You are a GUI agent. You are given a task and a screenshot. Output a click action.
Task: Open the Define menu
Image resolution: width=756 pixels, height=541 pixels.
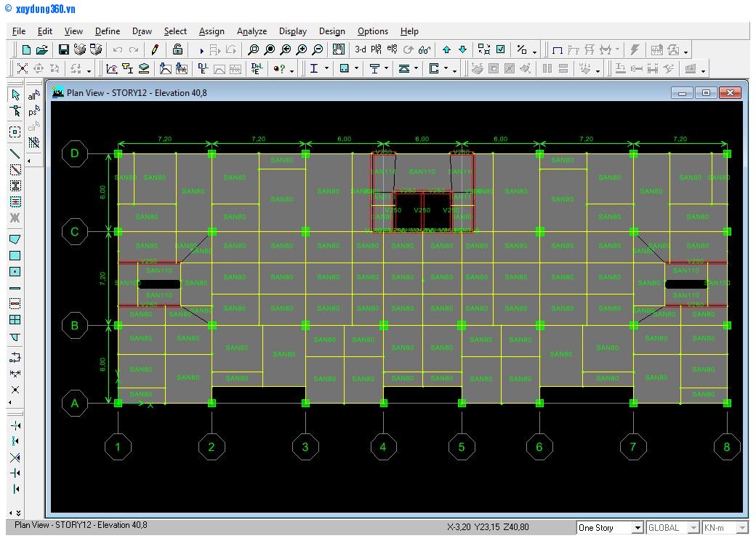click(x=108, y=31)
